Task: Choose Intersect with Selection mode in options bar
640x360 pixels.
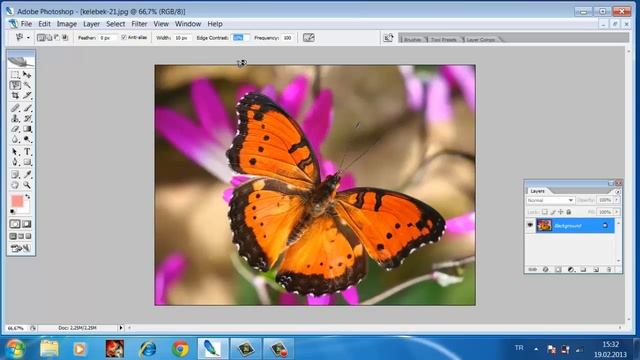Action: click(65, 38)
